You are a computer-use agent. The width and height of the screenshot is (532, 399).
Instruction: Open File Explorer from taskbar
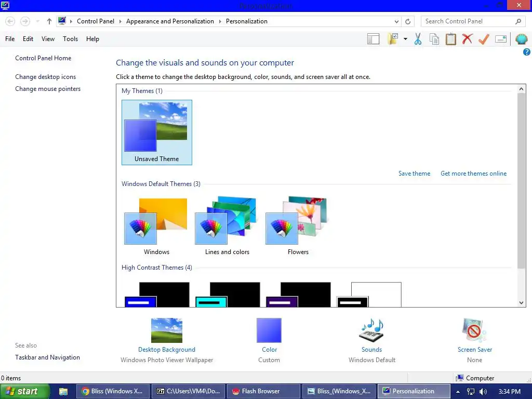pos(63,392)
